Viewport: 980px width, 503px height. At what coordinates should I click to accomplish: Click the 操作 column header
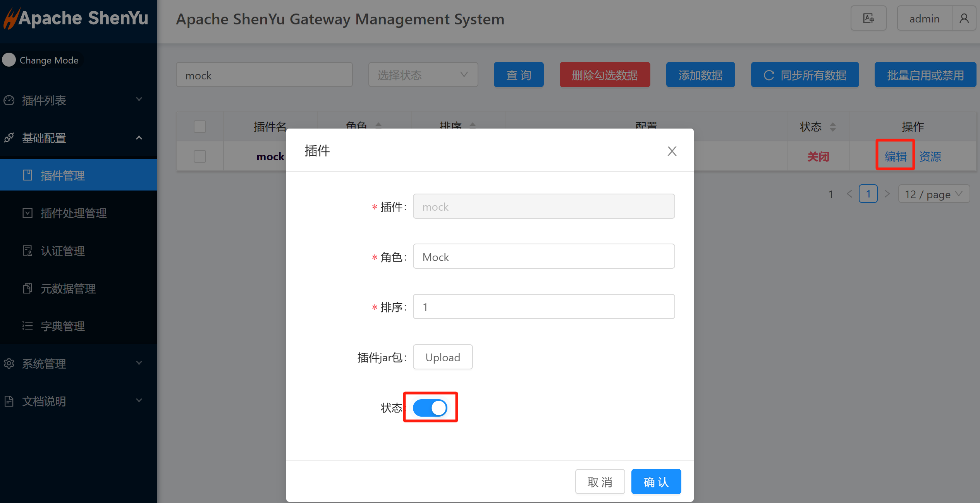pos(913,127)
